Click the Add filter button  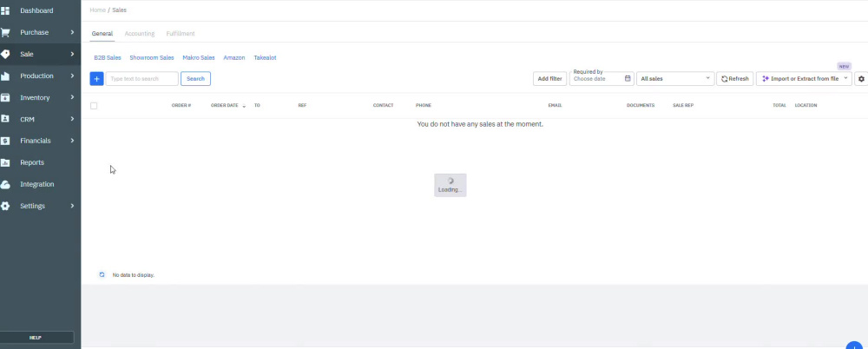549,79
